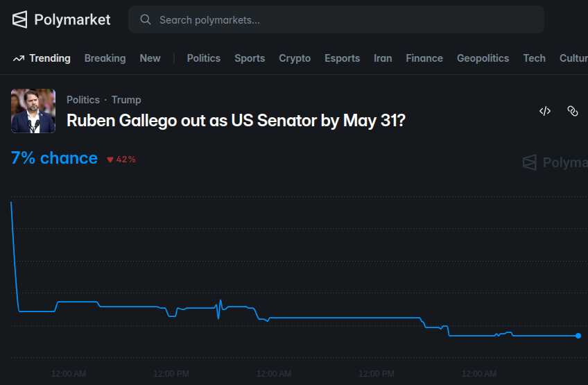Open the Tech category
Screen dimensions: 588x385
point(534,58)
